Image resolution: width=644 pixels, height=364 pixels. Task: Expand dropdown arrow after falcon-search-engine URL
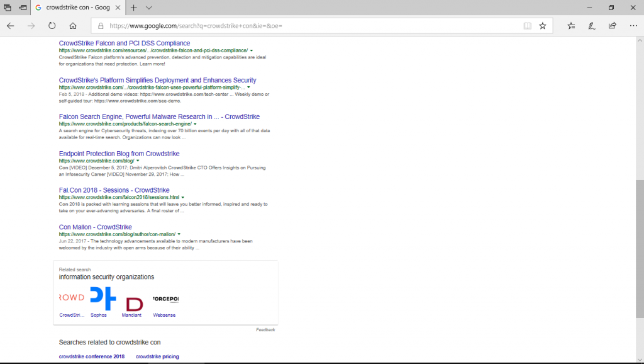tap(195, 124)
